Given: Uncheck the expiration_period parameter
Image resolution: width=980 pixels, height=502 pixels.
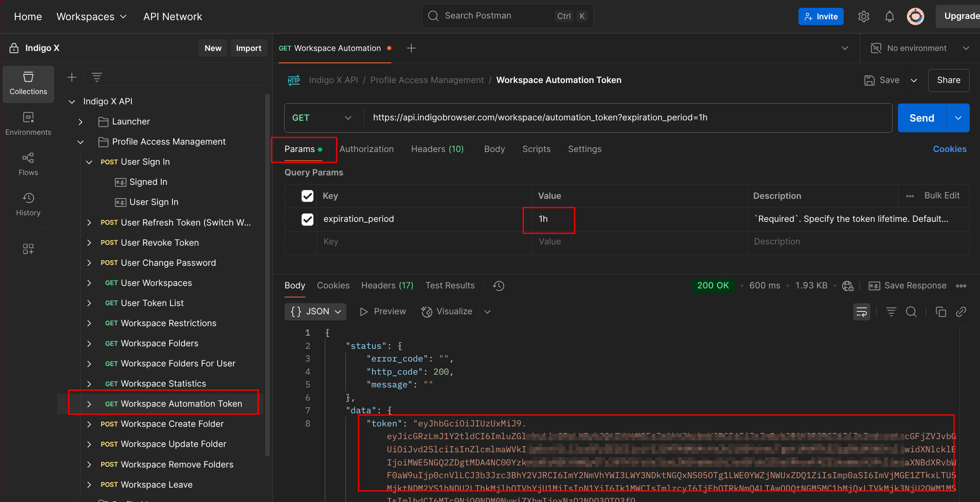Looking at the screenshot, I should pos(307,219).
